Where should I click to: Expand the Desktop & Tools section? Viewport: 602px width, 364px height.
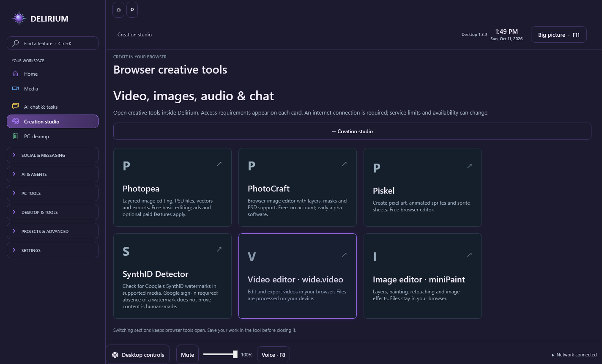[x=52, y=212]
